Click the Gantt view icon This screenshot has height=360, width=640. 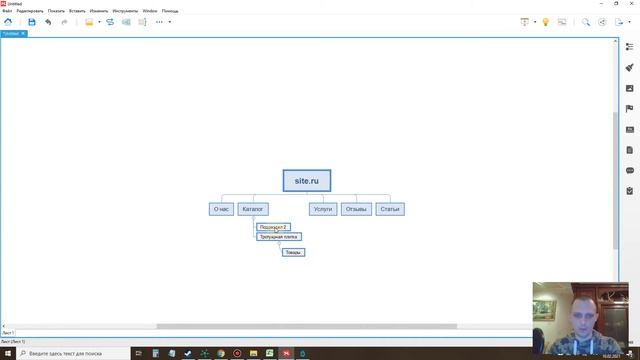click(562, 22)
